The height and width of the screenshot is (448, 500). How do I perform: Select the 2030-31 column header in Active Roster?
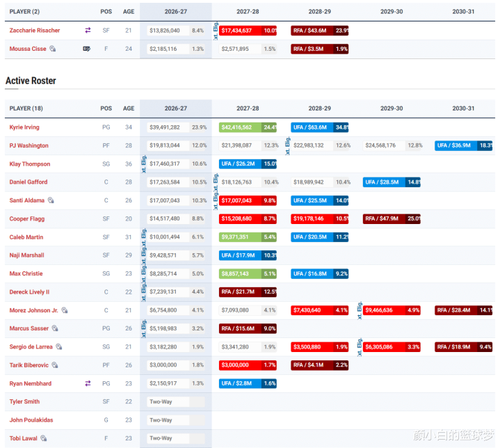pos(463,109)
